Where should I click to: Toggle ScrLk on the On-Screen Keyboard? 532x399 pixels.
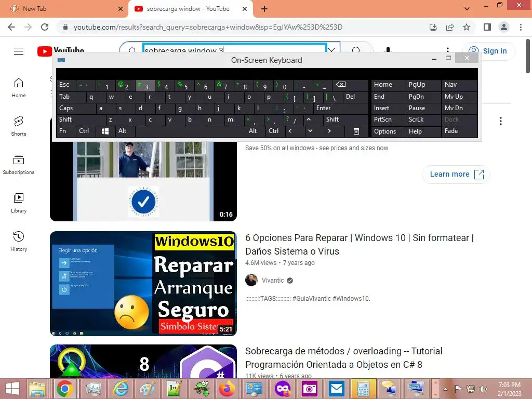tap(423, 119)
